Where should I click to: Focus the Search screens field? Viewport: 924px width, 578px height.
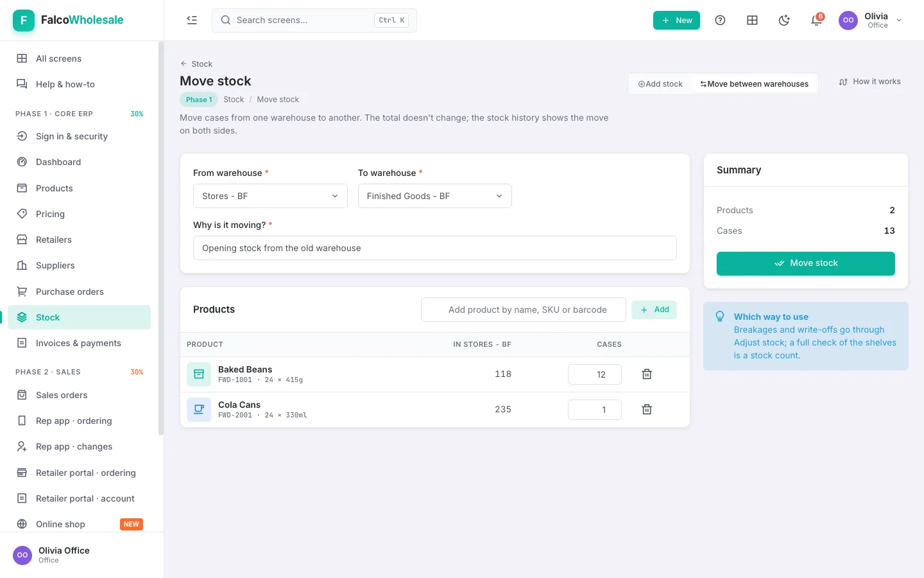314,20
